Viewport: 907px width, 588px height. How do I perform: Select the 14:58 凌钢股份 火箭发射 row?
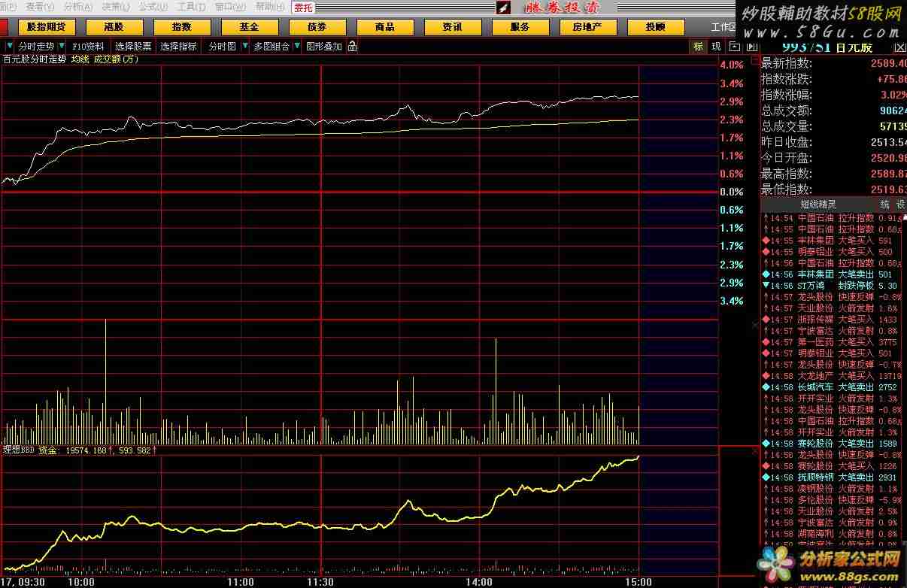[x=833, y=489]
